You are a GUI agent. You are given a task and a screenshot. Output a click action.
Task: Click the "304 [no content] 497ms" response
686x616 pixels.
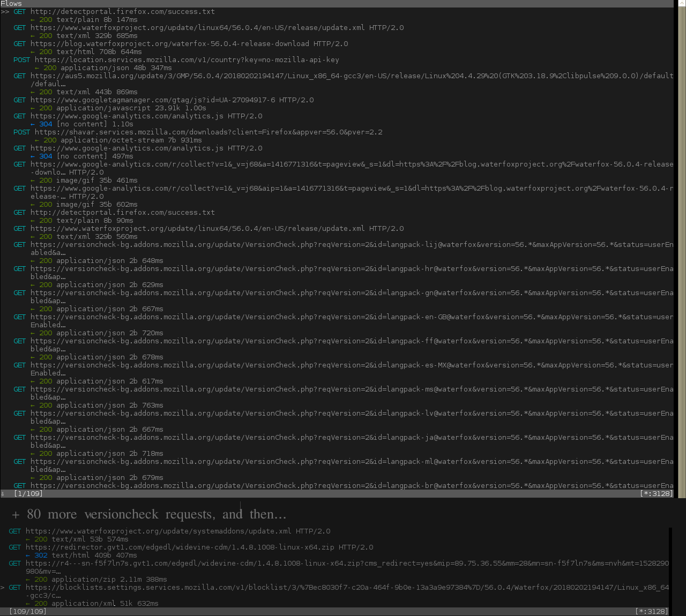click(82, 156)
